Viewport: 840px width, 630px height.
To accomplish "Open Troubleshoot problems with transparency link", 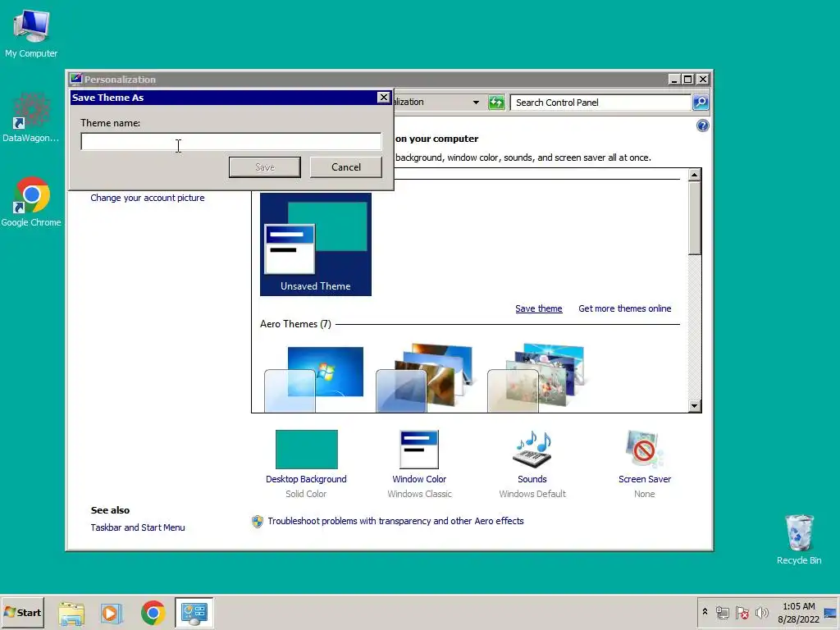I will pyautogui.click(x=396, y=521).
